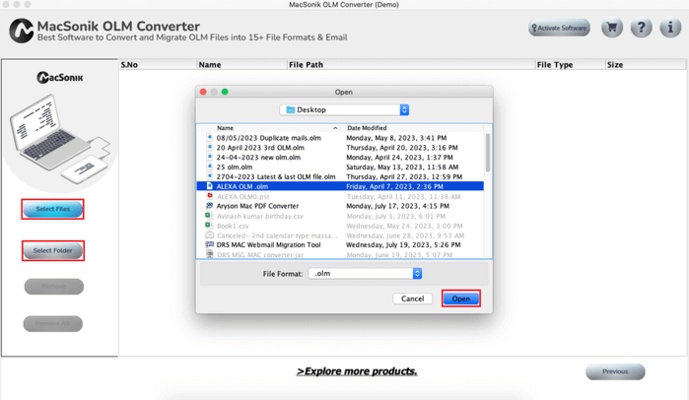Select highlighted ALEXA OLM .olm file
Screen dimensions: 689x400
pyautogui.click(x=340, y=186)
